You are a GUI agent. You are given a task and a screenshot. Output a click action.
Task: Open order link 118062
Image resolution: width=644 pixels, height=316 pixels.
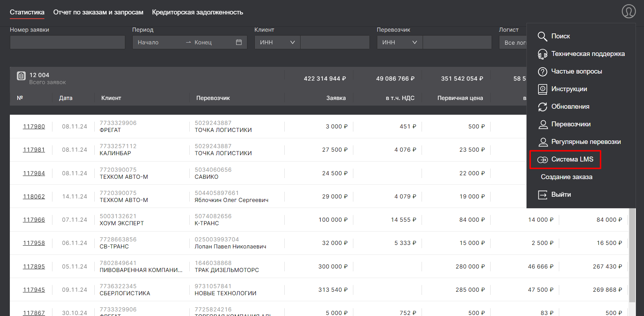(x=34, y=196)
